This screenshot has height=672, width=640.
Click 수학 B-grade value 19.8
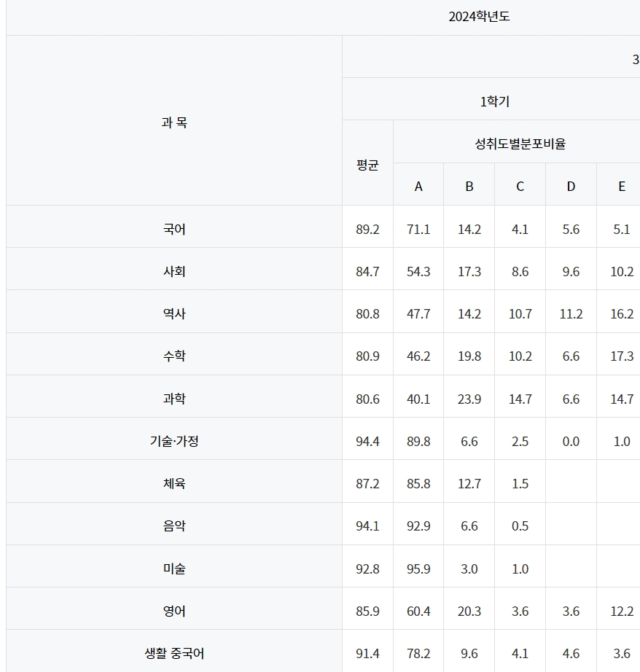tap(469, 356)
